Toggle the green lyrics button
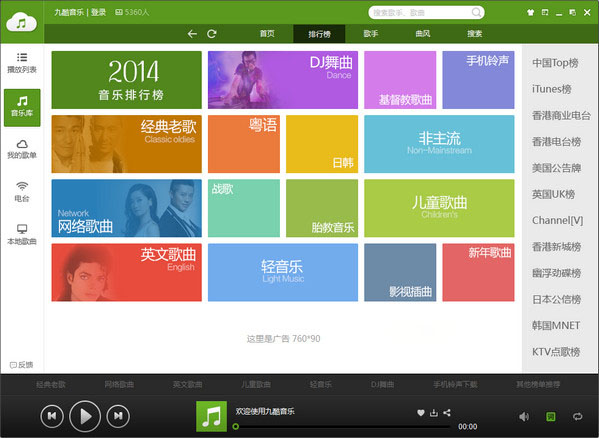Viewport: 599px width, 438px height. 550,416
